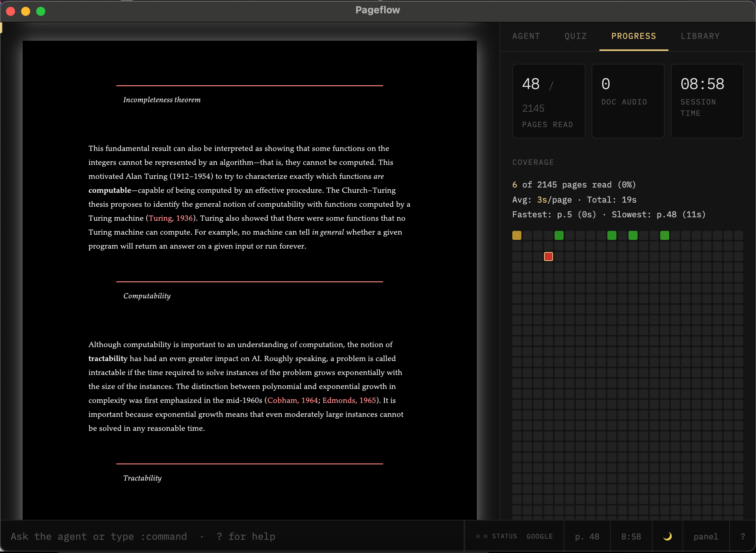The height and width of the screenshot is (553, 756).
Task: Click the GOOGLE status item
Action: click(540, 536)
